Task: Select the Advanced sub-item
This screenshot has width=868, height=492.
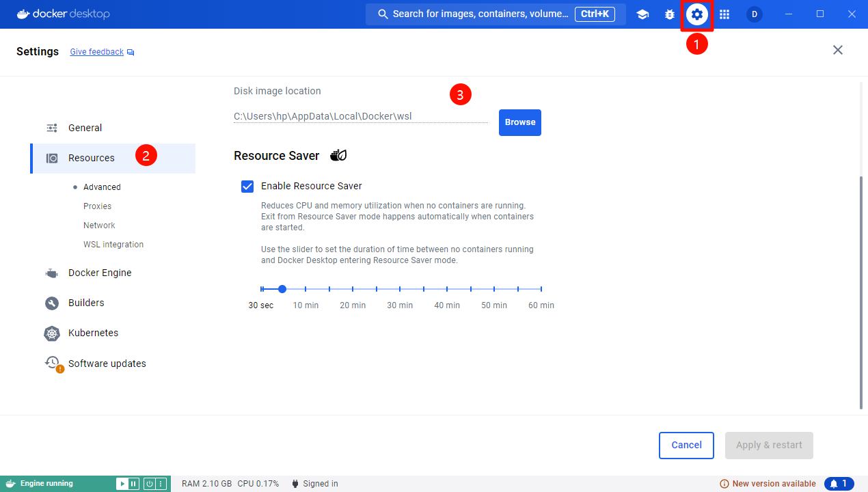Action: point(102,187)
